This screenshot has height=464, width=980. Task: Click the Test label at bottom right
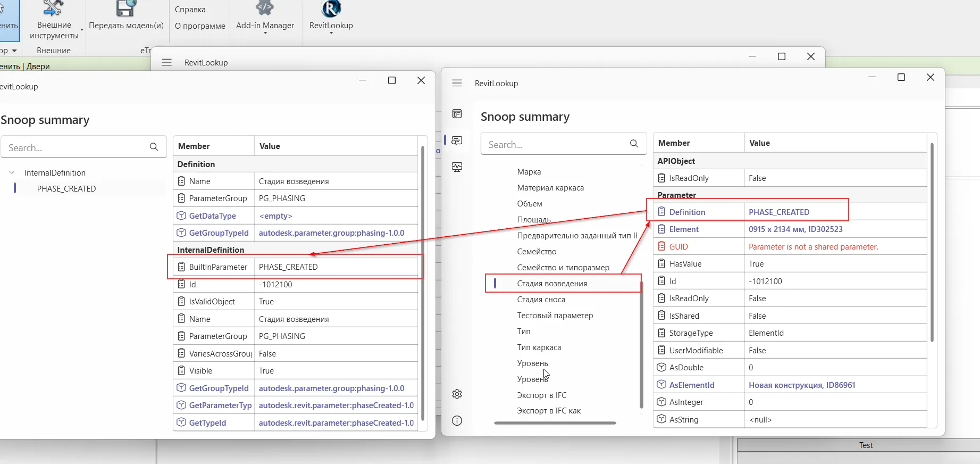pos(866,445)
